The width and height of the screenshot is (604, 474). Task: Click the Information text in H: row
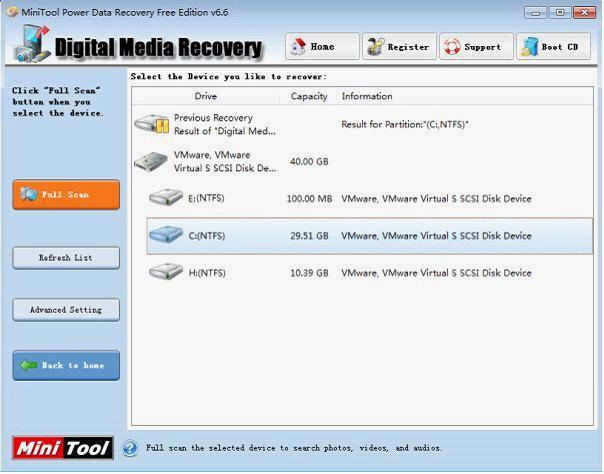pyautogui.click(x=436, y=273)
